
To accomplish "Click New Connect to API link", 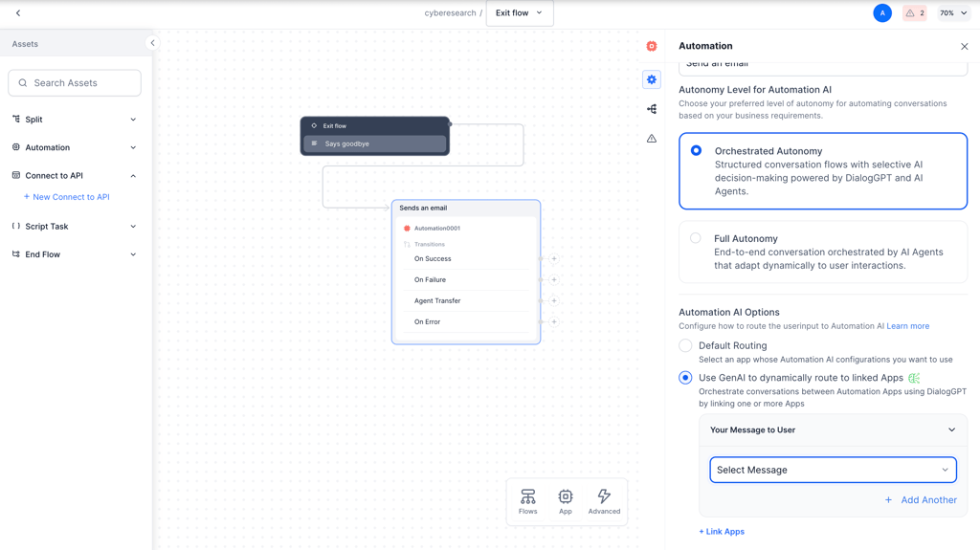I will pyautogui.click(x=66, y=197).
